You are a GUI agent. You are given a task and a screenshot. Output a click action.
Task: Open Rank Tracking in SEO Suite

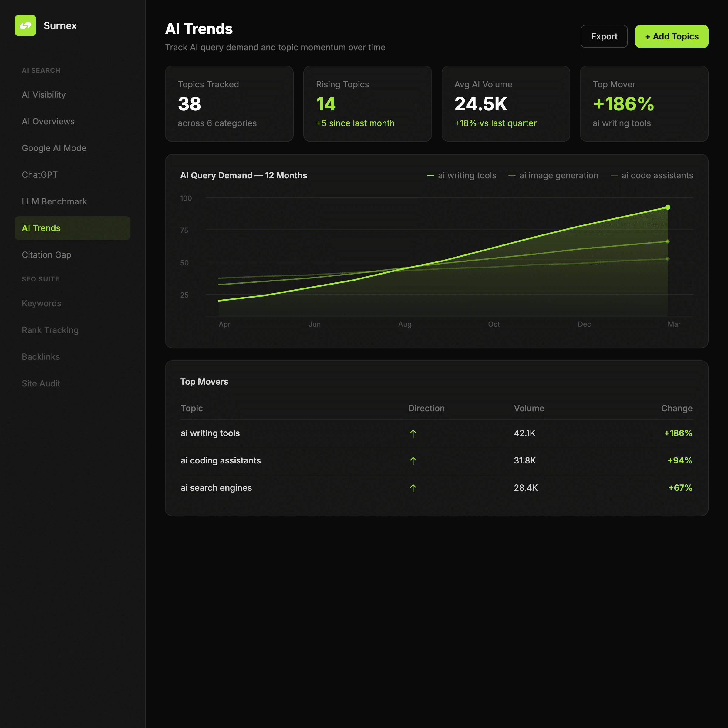[50, 330]
